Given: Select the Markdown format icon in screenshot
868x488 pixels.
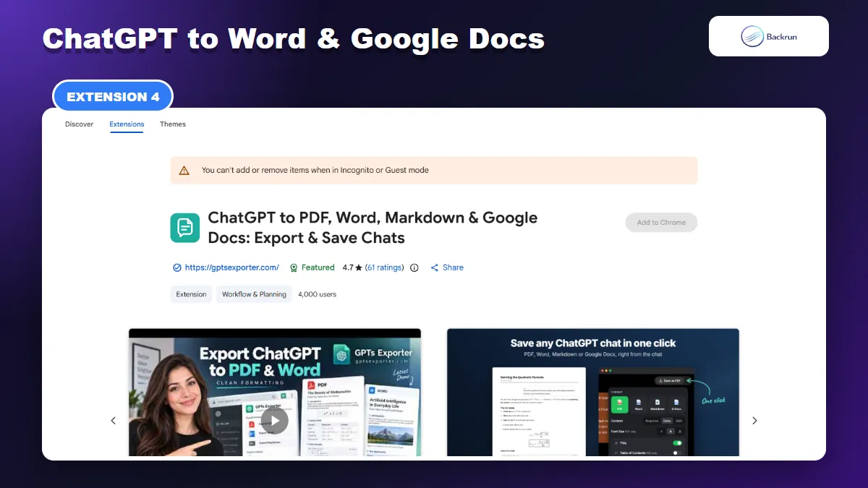Looking at the screenshot, I should coord(658,403).
